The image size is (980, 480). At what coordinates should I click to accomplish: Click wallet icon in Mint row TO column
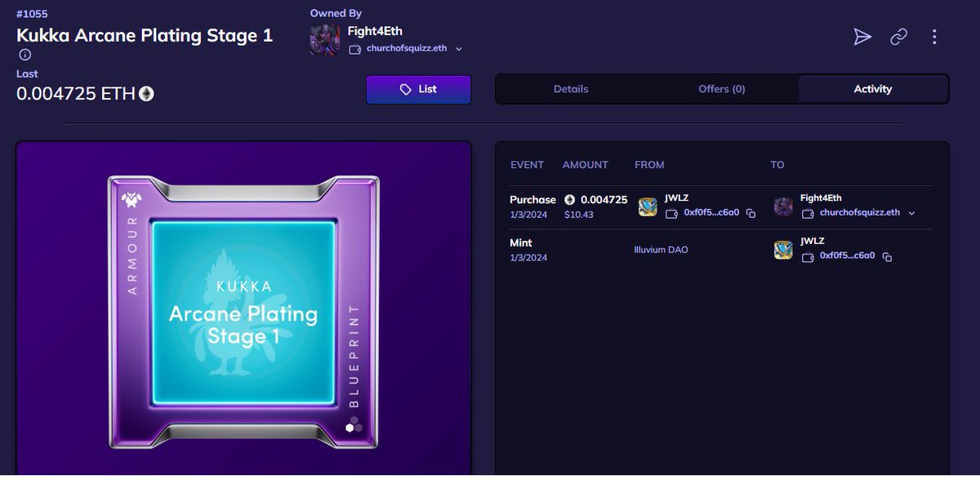(808, 256)
